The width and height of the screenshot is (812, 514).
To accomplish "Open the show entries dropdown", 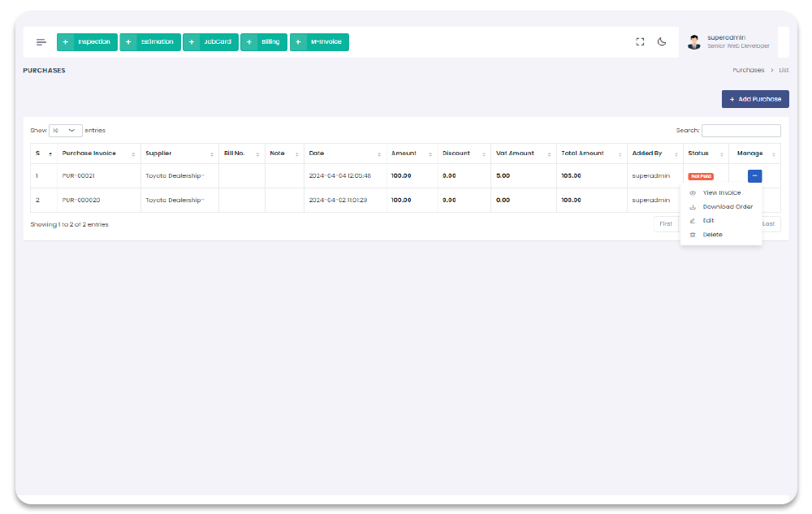I will tap(66, 131).
